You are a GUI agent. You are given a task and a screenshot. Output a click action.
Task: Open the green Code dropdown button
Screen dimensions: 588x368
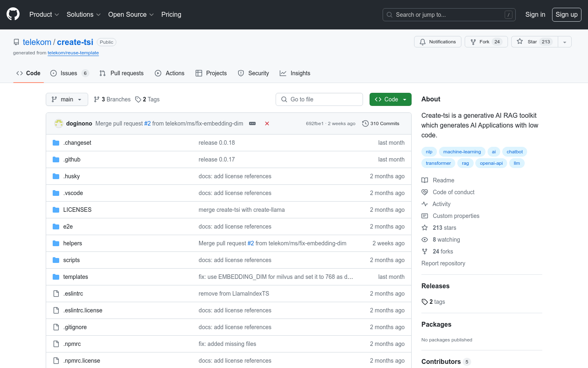click(x=390, y=99)
